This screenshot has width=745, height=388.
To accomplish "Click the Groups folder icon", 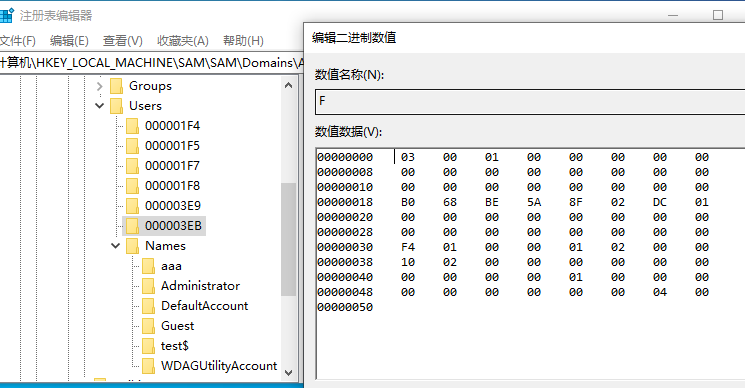I will point(116,86).
